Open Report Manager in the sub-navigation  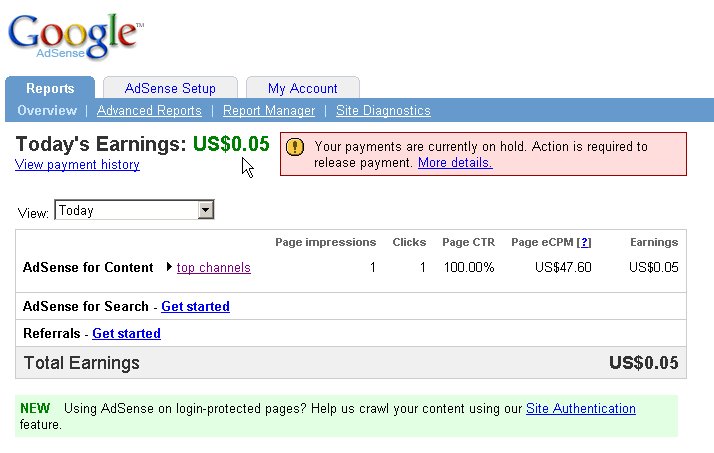pyautogui.click(x=268, y=111)
